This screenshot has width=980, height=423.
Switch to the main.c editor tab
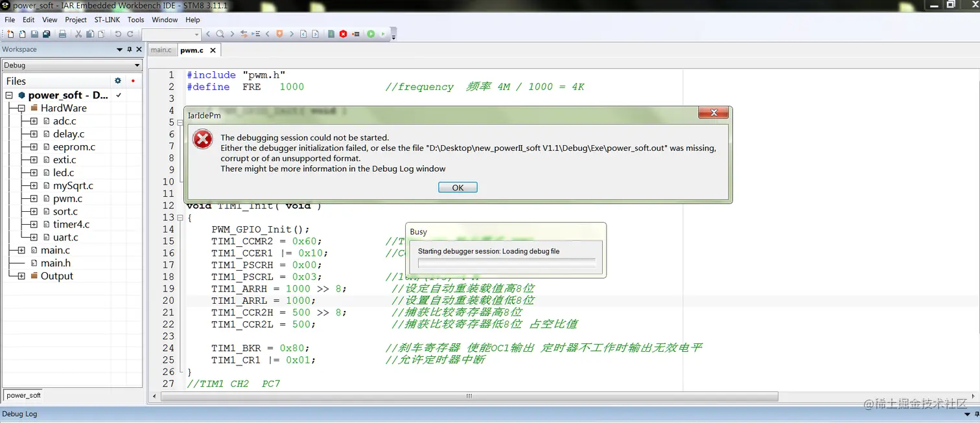[x=161, y=50]
